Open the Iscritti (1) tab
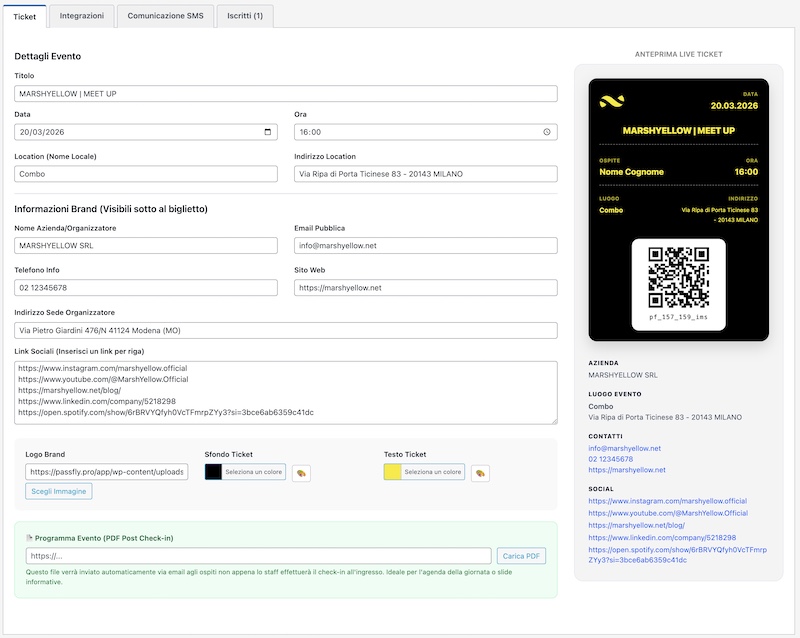This screenshot has height=638, width=800. coord(245,16)
